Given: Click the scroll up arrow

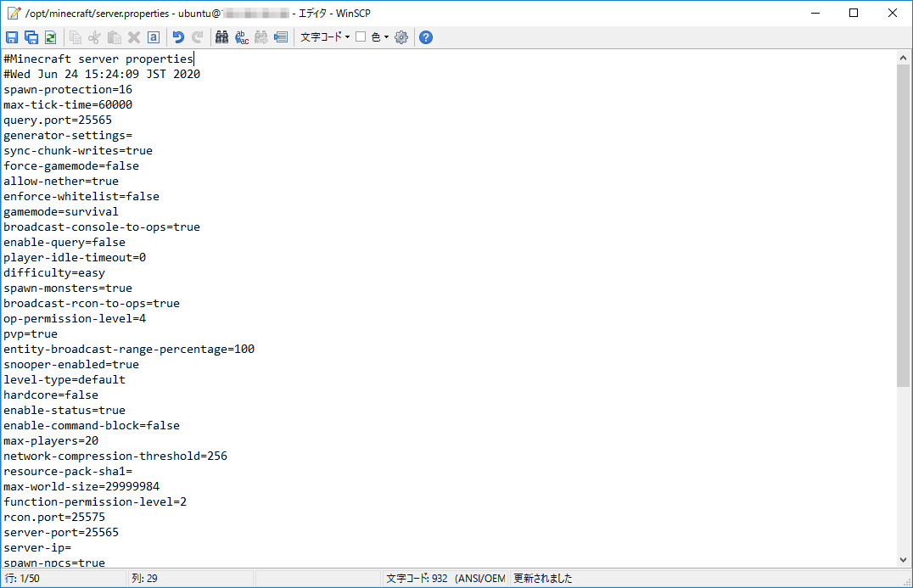Looking at the screenshot, I should click(x=903, y=58).
